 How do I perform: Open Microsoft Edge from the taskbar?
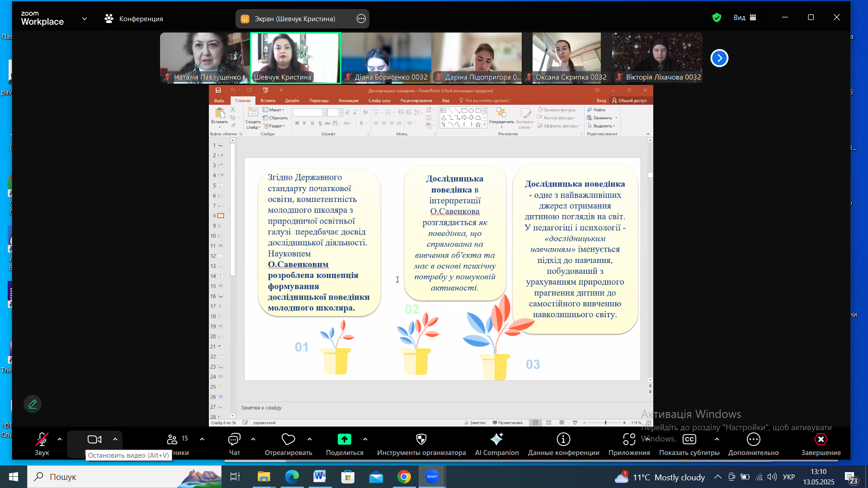(292, 477)
